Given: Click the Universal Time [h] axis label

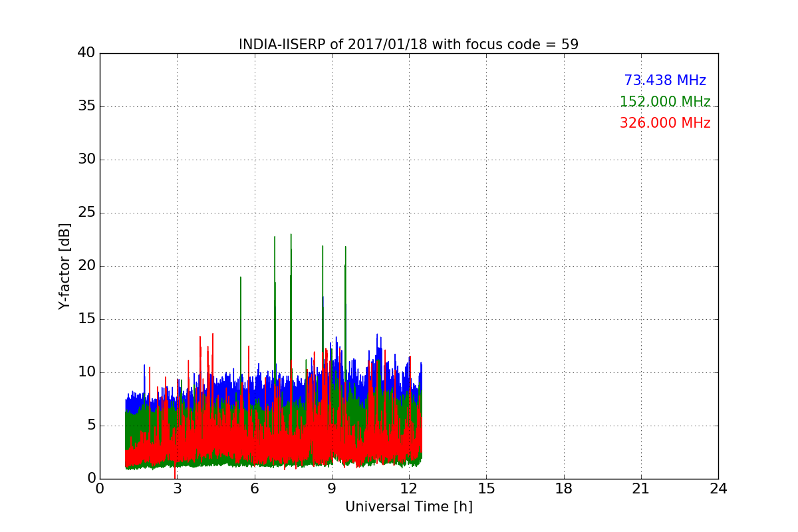Looking at the screenshot, I should 409,507.
